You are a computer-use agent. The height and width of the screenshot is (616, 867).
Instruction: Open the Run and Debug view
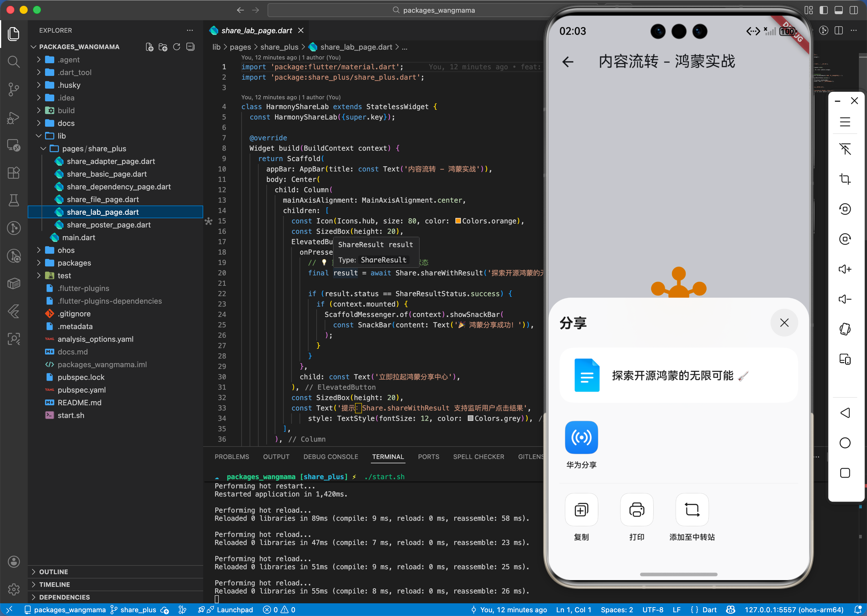pyautogui.click(x=14, y=117)
